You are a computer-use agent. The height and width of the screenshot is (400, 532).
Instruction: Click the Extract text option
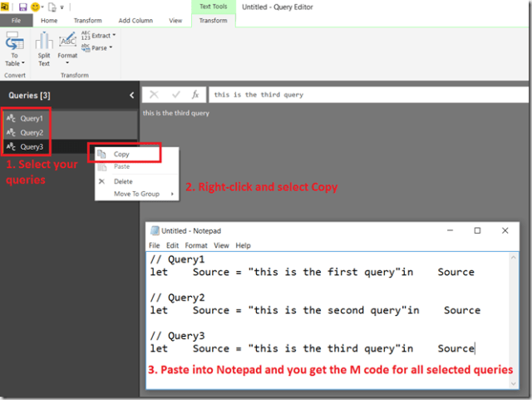101,36
